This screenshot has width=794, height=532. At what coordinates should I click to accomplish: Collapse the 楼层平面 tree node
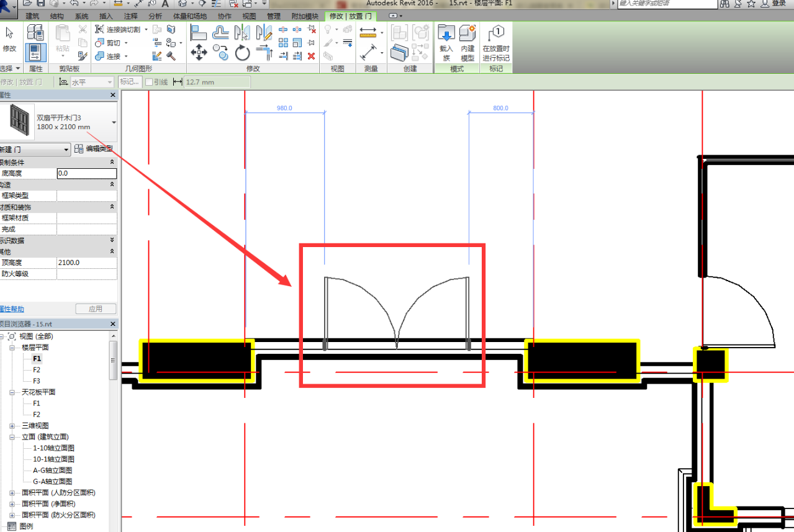click(13, 348)
